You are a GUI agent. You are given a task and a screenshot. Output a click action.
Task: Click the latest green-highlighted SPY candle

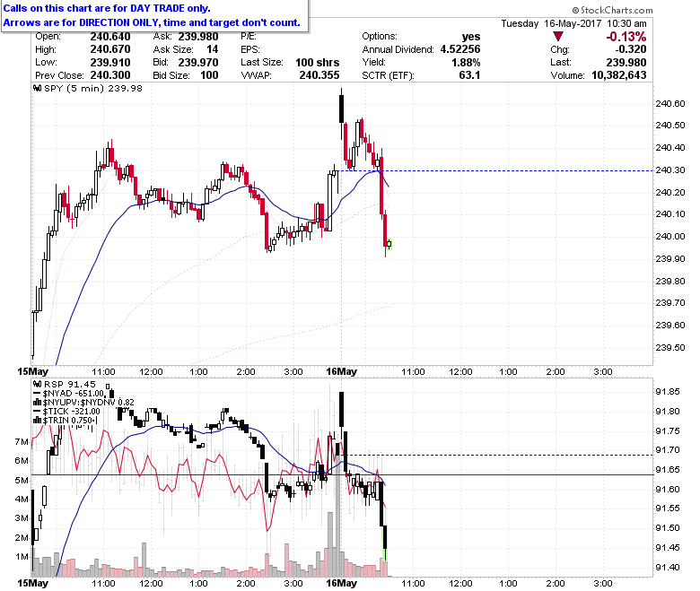point(389,244)
